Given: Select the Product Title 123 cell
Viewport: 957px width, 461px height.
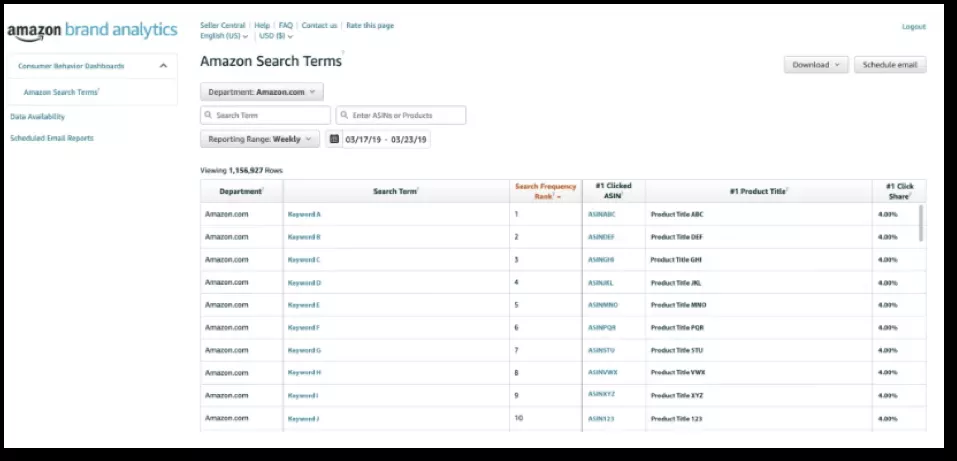Looking at the screenshot, I should [759, 419].
